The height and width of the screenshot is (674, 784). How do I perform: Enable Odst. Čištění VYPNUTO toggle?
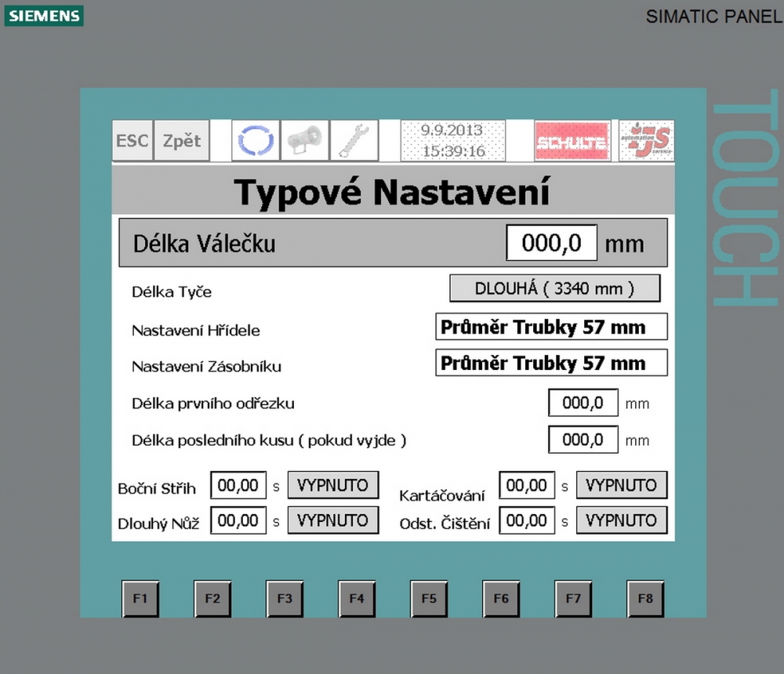[x=621, y=520]
